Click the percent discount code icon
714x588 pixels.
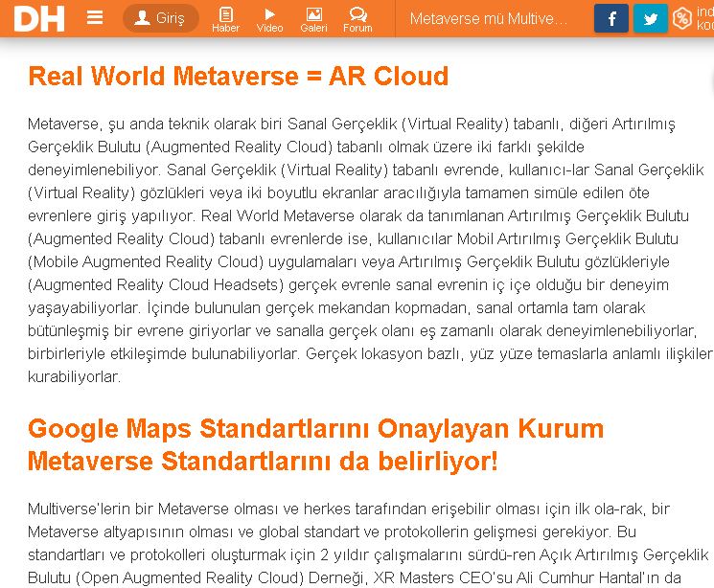point(681,18)
